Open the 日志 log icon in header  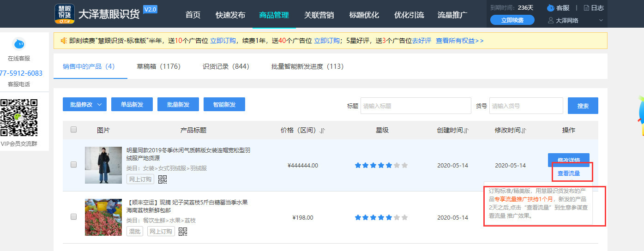tap(587, 8)
